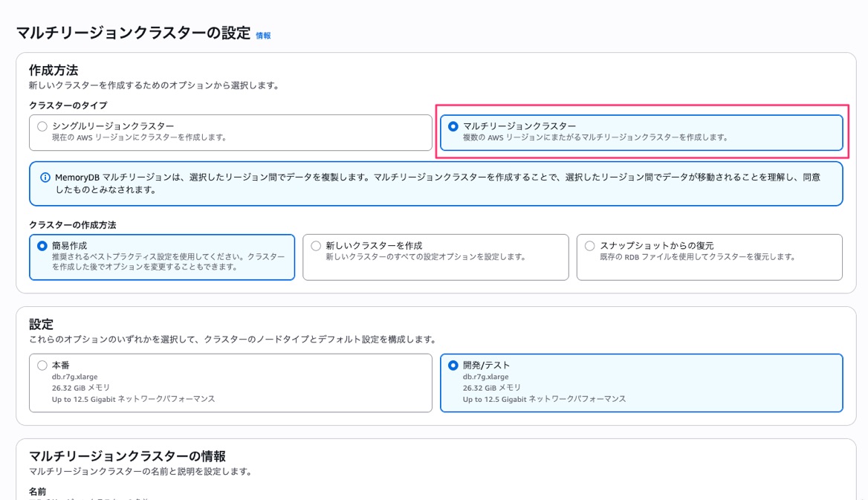This screenshot has width=868, height=500.
Task: Click 新しいクラスターのすべての設定オプション description
Action: tap(425, 257)
